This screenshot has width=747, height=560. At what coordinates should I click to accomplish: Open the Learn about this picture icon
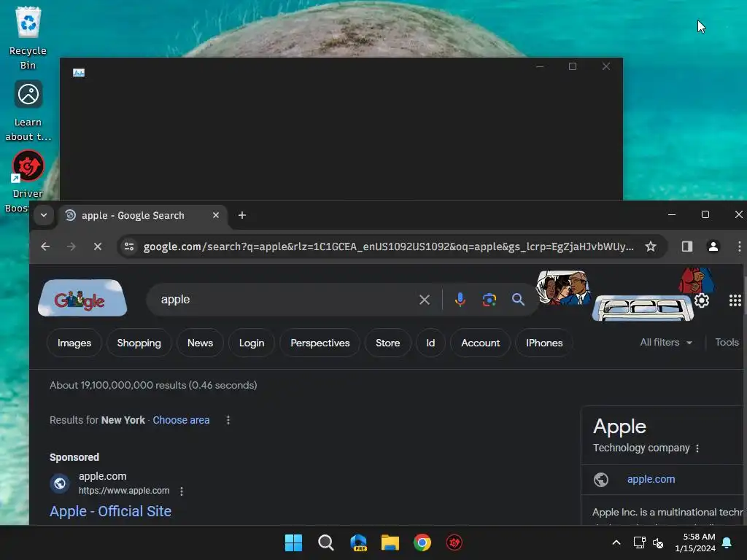point(28,111)
